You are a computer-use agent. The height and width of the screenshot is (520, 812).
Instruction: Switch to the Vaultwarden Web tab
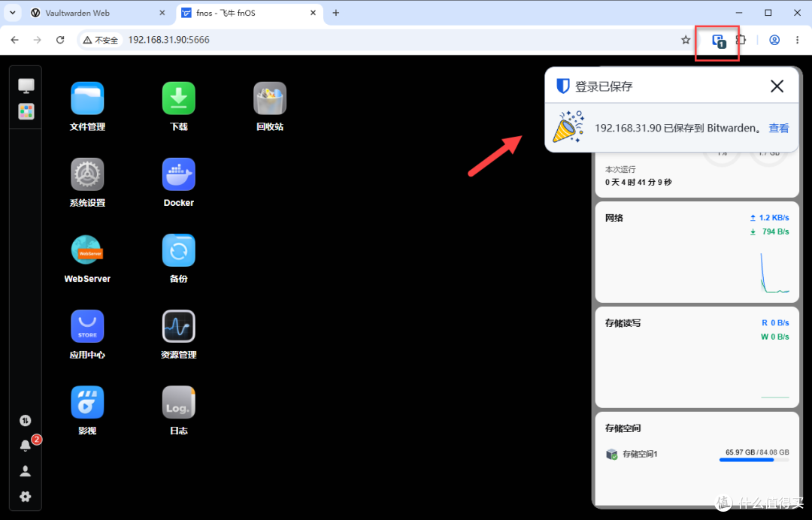pos(98,13)
